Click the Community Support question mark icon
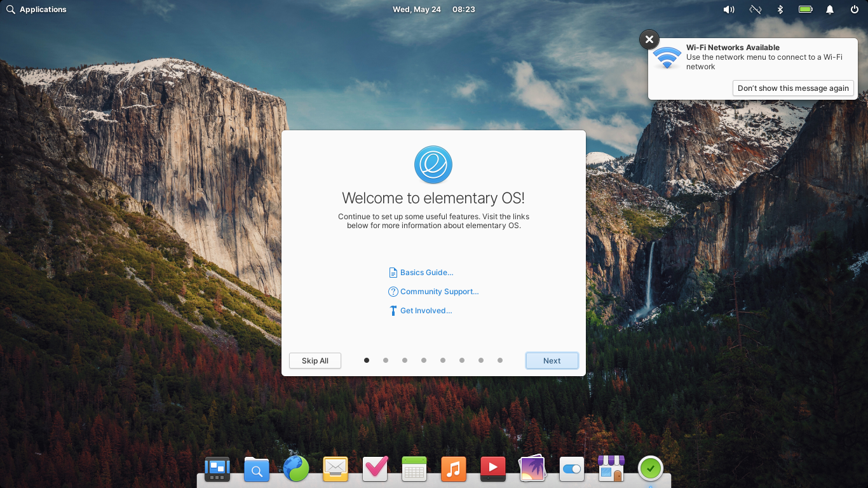 393,292
